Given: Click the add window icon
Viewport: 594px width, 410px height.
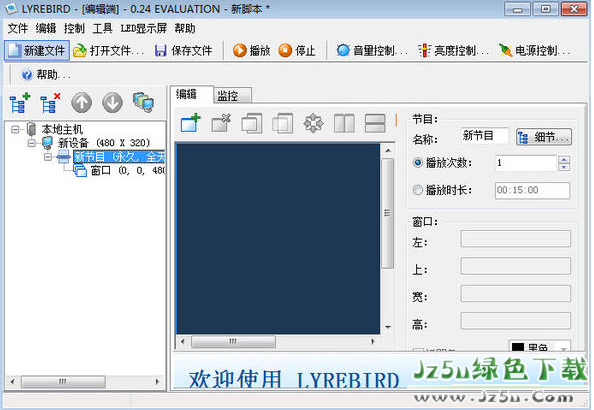Looking at the screenshot, I should [191, 123].
